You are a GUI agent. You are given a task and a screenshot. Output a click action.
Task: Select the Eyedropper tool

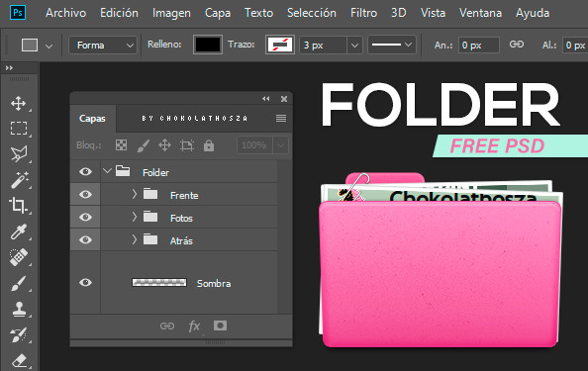19,232
